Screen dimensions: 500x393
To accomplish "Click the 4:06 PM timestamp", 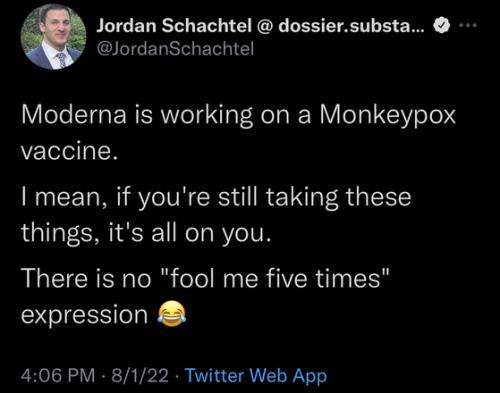I will [x=58, y=375].
